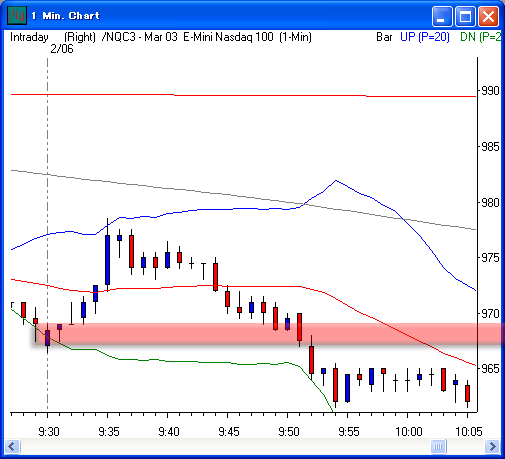Click the chart icon in the title bar
Image resolution: width=505 pixels, height=459 pixels.
17,15
